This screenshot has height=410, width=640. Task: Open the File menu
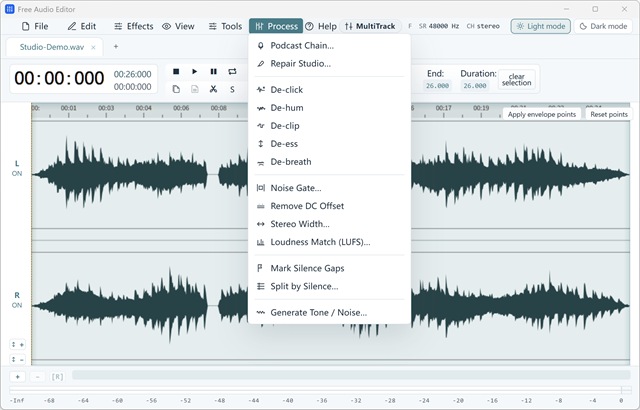click(x=35, y=26)
